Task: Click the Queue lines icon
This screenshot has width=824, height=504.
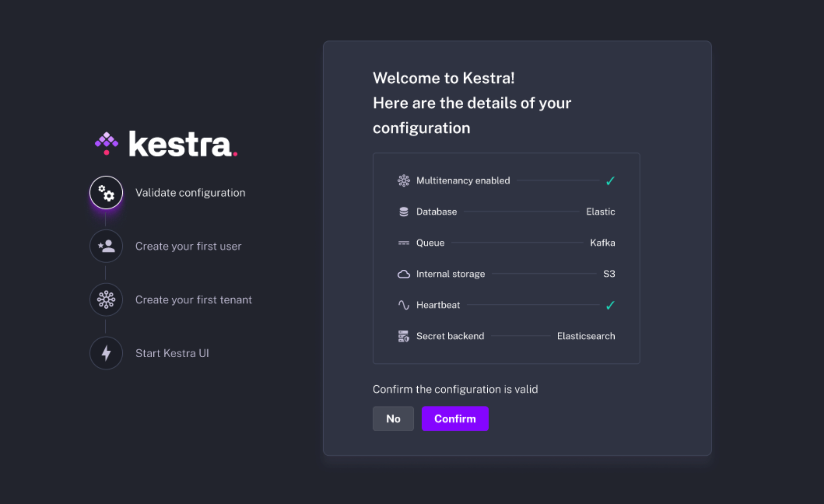Action: [404, 243]
